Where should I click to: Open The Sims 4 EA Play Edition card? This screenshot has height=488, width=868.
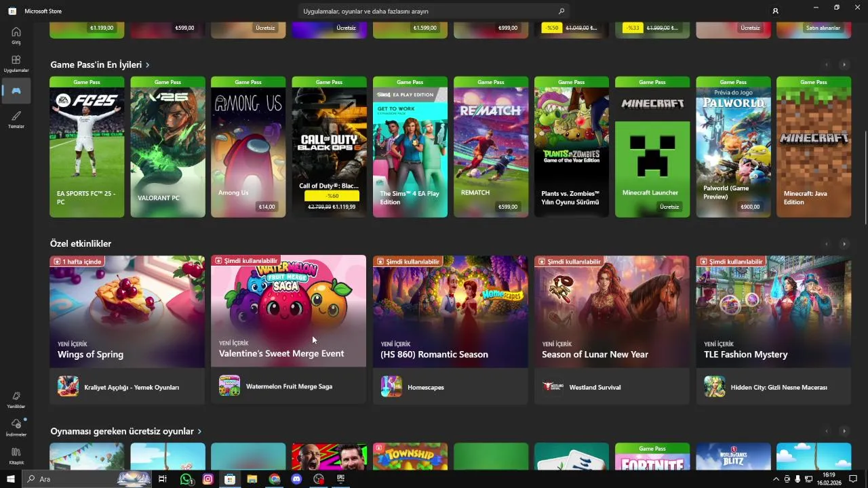point(410,147)
